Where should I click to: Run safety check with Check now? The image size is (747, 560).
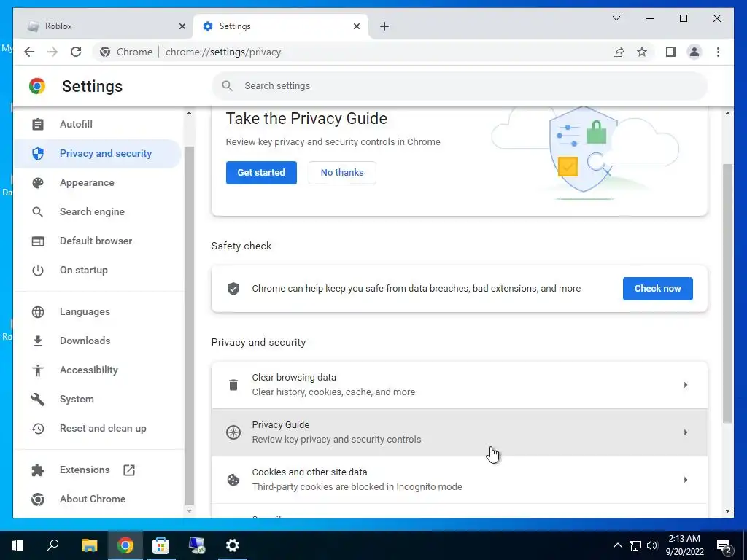click(657, 289)
